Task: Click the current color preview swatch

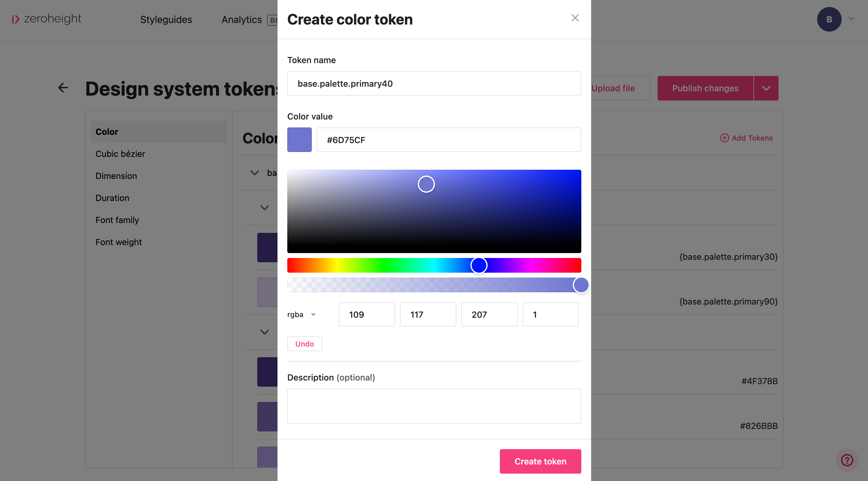Action: [299, 140]
